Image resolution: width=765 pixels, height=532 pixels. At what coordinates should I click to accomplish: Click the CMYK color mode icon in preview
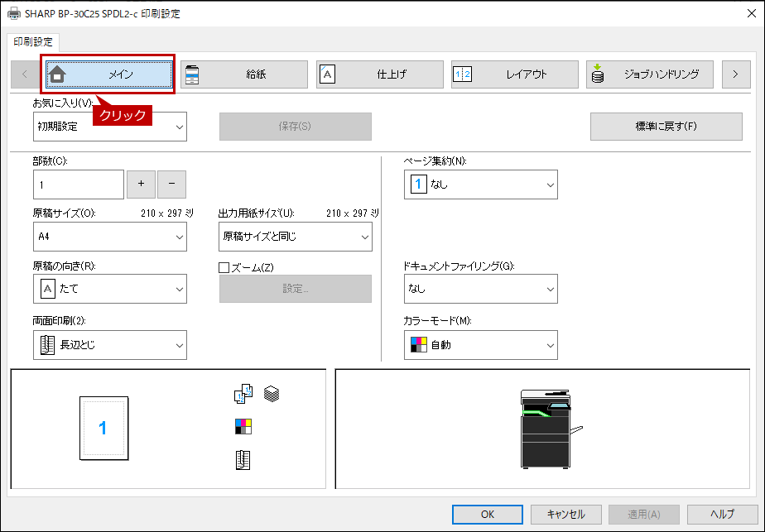tap(243, 426)
